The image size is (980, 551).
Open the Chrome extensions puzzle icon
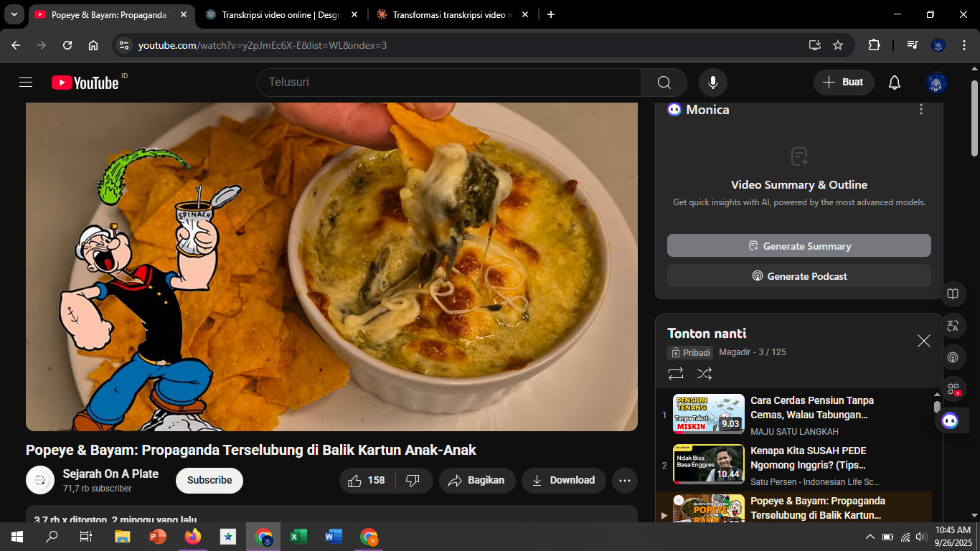(874, 45)
